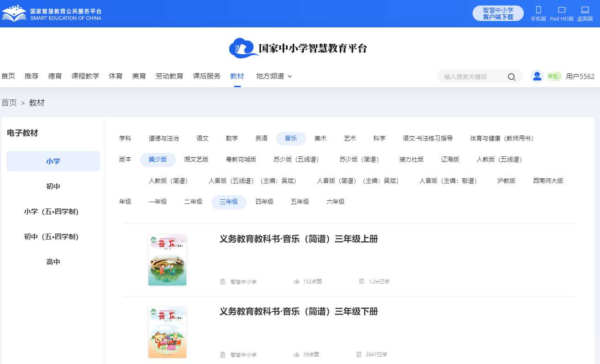Choose the 音乐 subject filter
600x364 pixels.
click(291, 138)
